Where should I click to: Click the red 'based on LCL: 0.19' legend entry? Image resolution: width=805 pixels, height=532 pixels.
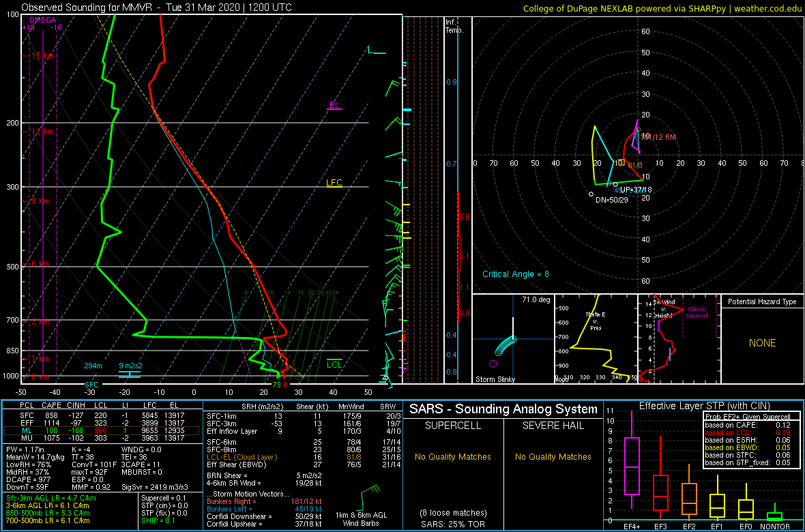coord(747,432)
